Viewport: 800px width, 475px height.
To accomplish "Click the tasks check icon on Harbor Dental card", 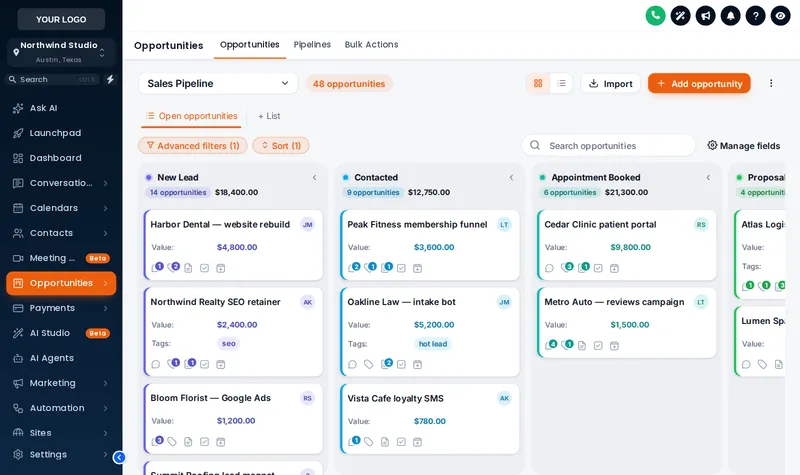I will coord(205,268).
